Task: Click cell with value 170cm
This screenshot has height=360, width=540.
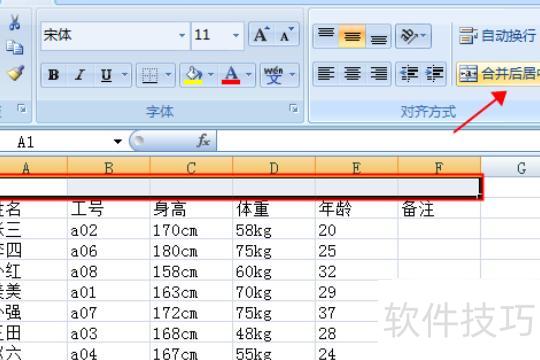Action: click(191, 229)
